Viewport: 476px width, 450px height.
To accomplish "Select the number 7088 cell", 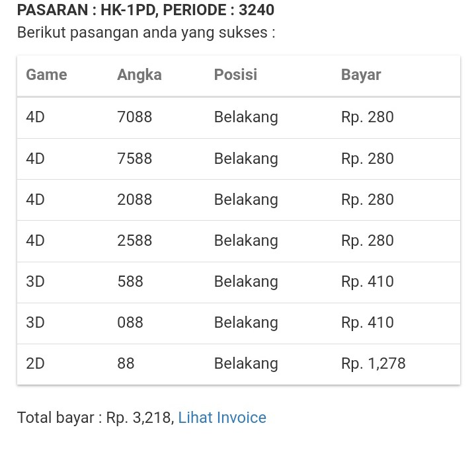I will tap(134, 117).
